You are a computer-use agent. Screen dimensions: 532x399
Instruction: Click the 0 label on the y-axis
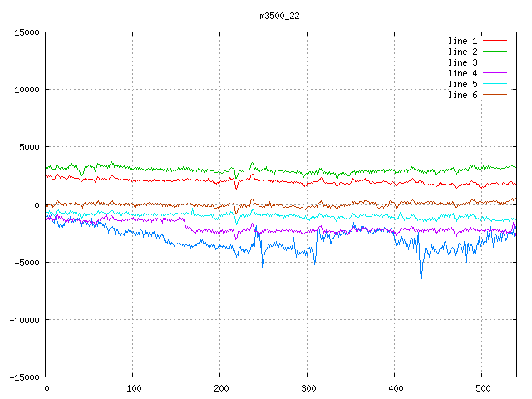pyautogui.click(x=37, y=204)
